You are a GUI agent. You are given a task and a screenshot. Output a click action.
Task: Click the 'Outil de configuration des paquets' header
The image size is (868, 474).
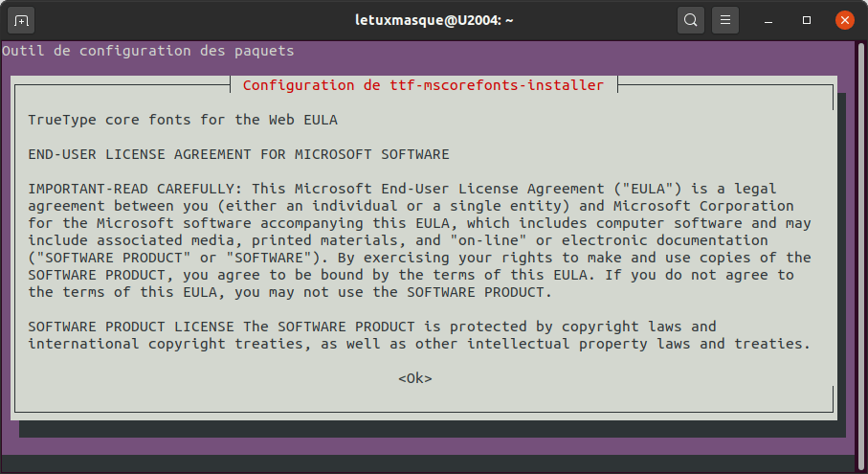pyautogui.click(x=148, y=50)
